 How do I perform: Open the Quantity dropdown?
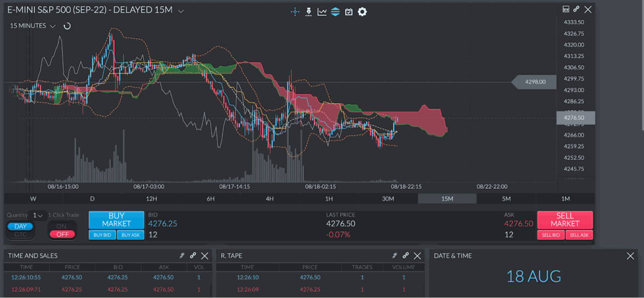[x=37, y=215]
